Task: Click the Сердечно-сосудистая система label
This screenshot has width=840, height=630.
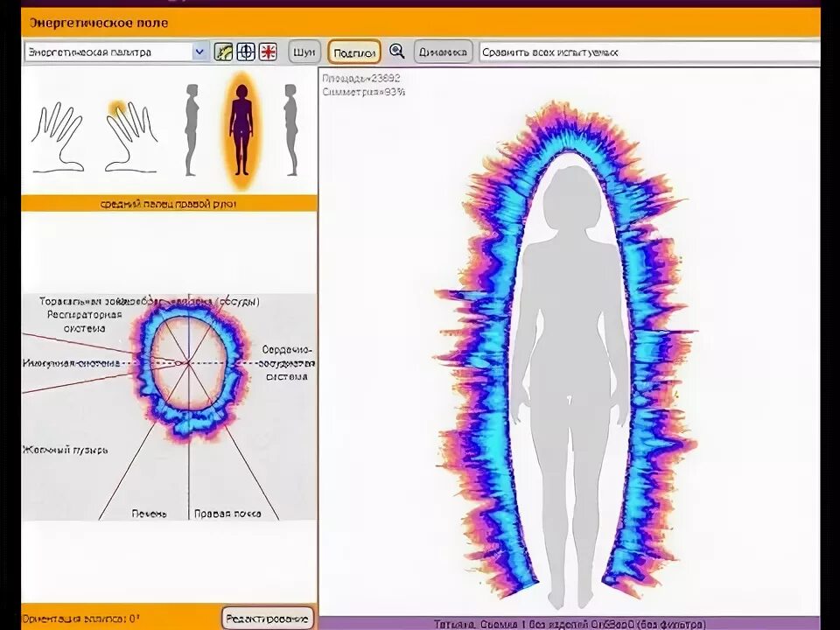Action: pyautogui.click(x=287, y=363)
